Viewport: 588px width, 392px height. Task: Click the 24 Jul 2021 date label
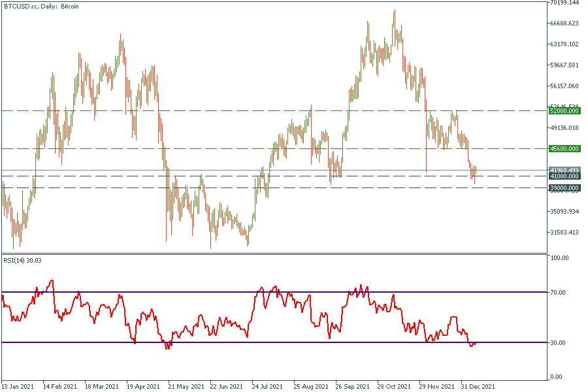tap(268, 386)
